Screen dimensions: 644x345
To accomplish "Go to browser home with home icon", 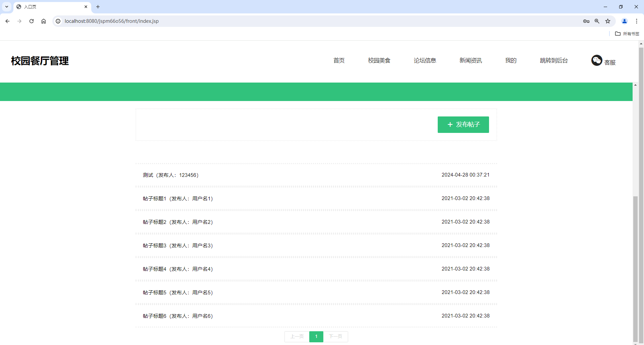I will pos(44,21).
